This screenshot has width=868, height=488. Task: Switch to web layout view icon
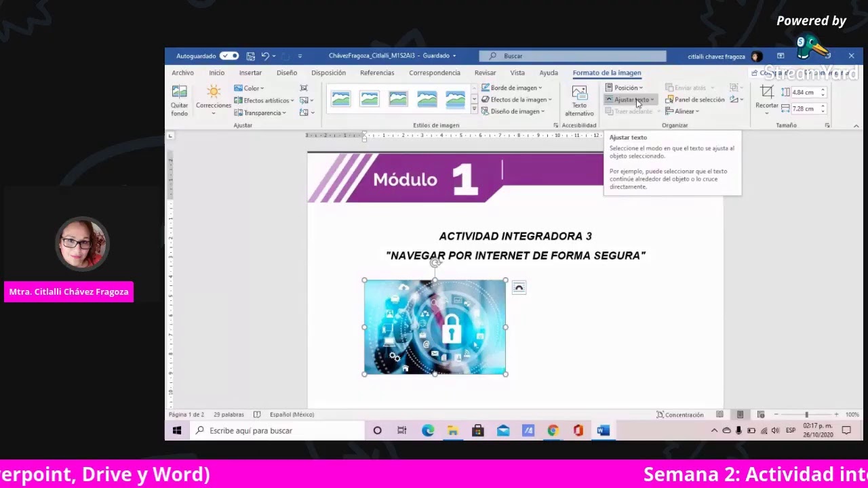click(x=761, y=415)
